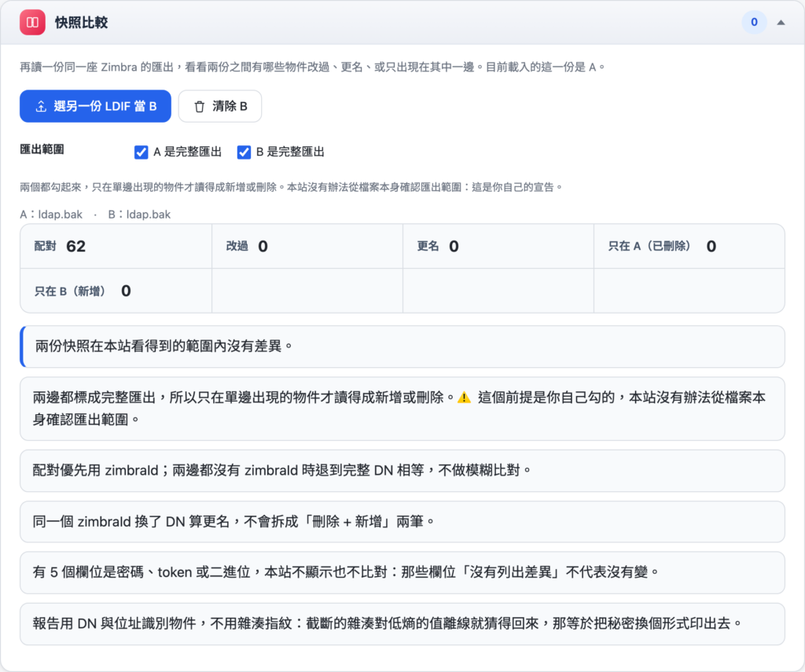The width and height of the screenshot is (805, 672).
Task: Click the 匯出範圍 label
Action: tap(42, 149)
